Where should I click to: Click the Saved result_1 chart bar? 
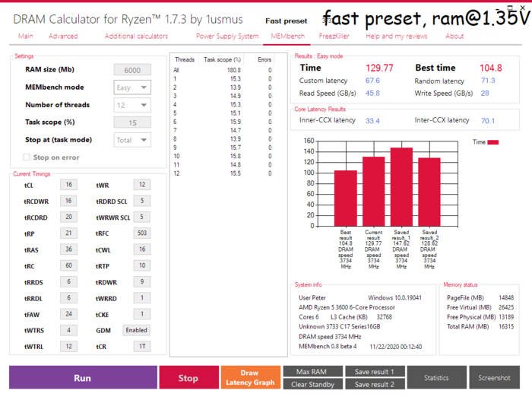pyautogui.click(x=402, y=187)
